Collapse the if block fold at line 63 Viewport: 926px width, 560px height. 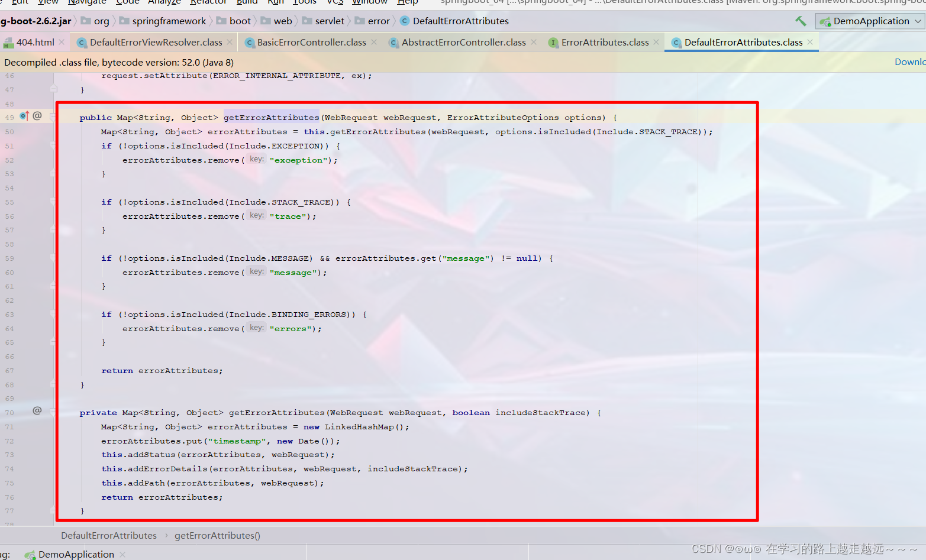point(54,314)
